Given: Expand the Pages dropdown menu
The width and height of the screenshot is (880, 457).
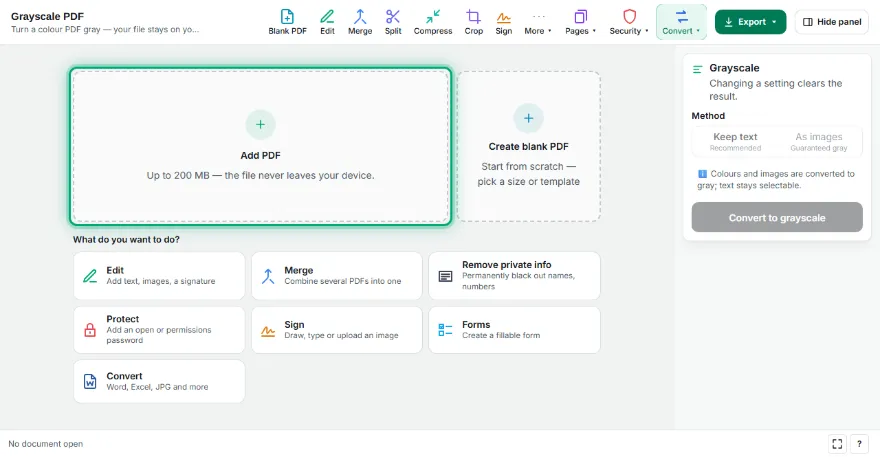Looking at the screenshot, I should pos(580,22).
